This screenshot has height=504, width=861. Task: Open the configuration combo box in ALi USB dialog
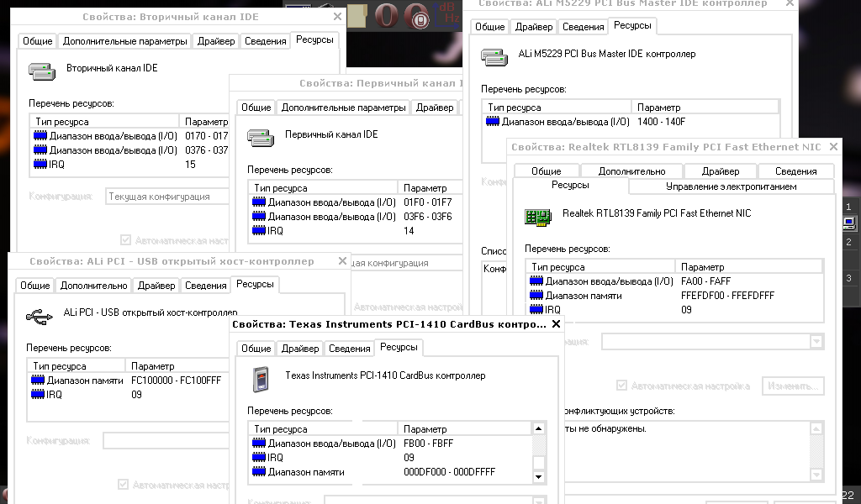[x=168, y=441]
